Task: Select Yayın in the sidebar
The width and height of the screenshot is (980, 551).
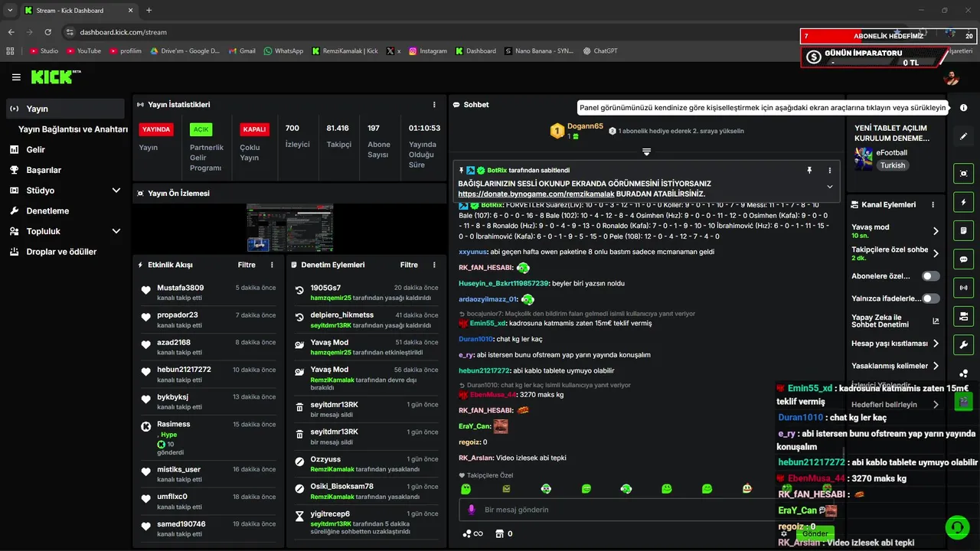Action: (x=66, y=109)
